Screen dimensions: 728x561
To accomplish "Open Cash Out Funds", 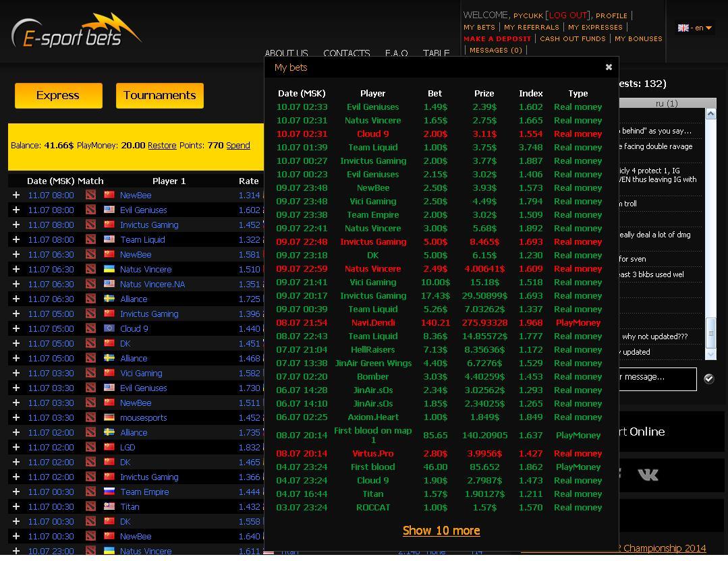I will (572, 39).
